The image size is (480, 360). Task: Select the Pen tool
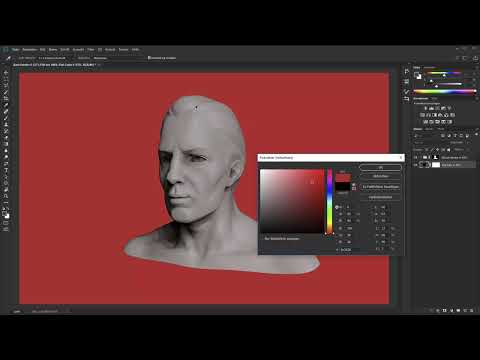tap(6, 163)
